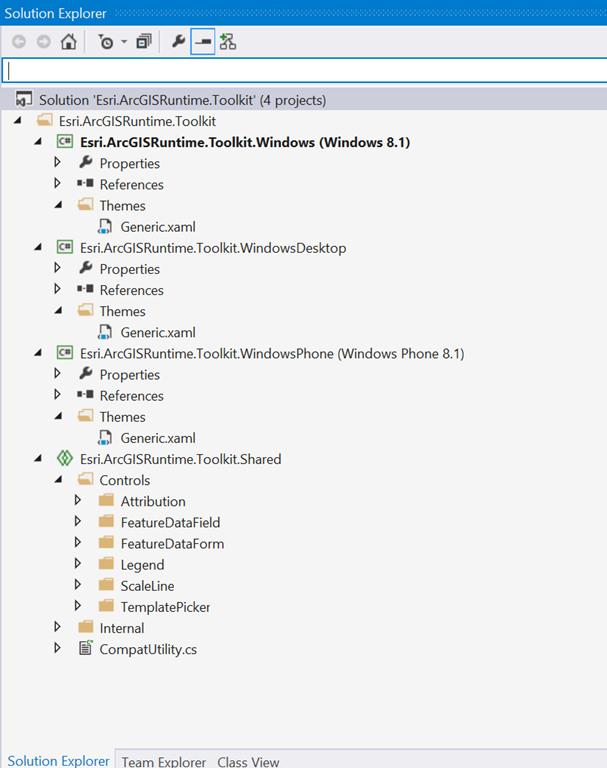The width and height of the screenshot is (607, 768).
Task: Click the View Class Diagram toolbar icon
Action: [228, 42]
